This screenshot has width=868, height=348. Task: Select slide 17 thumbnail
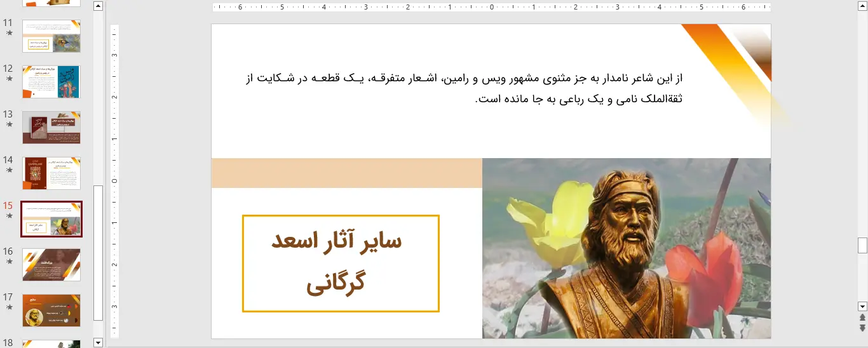(x=51, y=311)
